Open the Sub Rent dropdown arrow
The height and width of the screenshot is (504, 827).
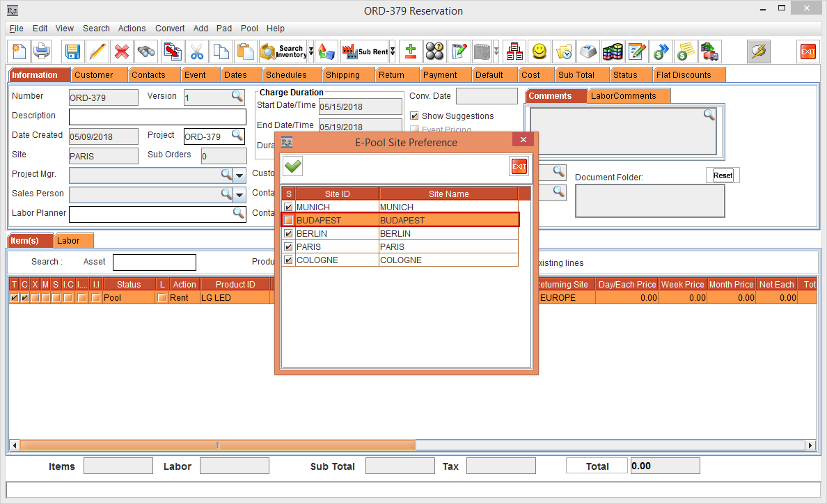(393, 52)
